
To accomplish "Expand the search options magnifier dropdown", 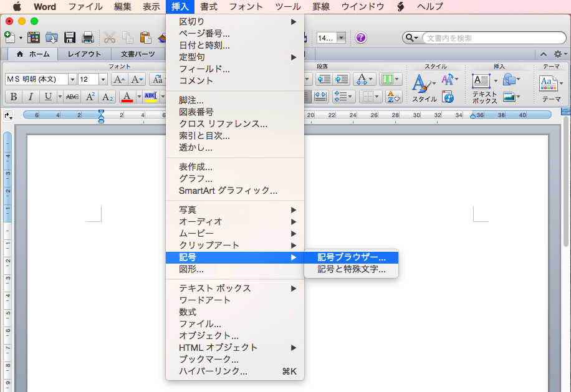I will click(412, 38).
